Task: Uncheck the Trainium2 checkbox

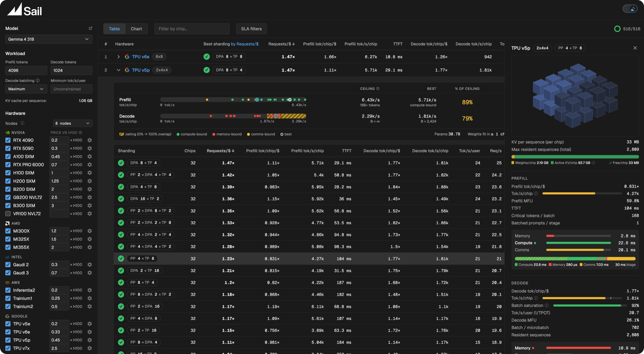Action: tap(8, 306)
